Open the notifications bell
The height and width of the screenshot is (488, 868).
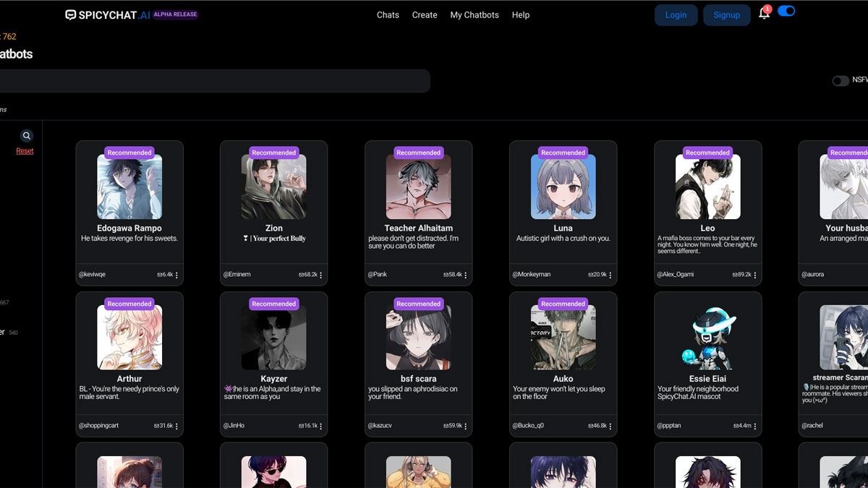tap(764, 14)
